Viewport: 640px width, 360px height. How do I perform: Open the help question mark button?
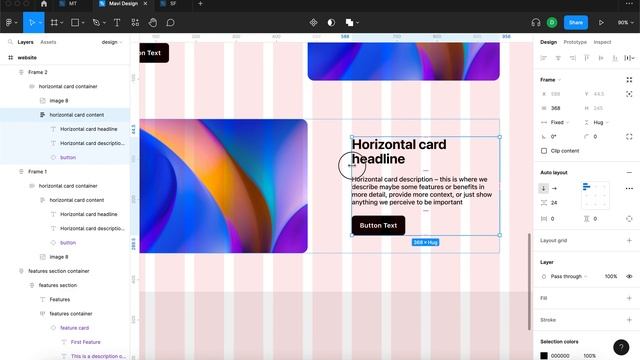tap(621, 347)
